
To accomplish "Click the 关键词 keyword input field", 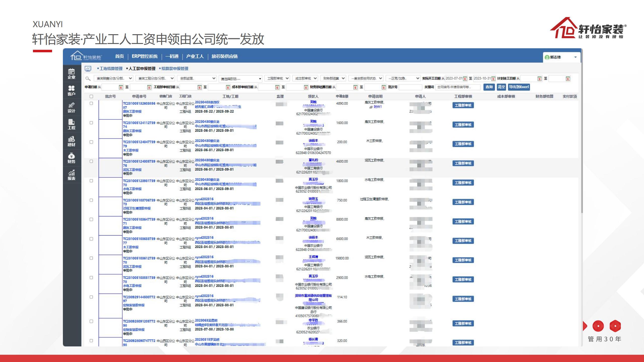I will point(458,87).
